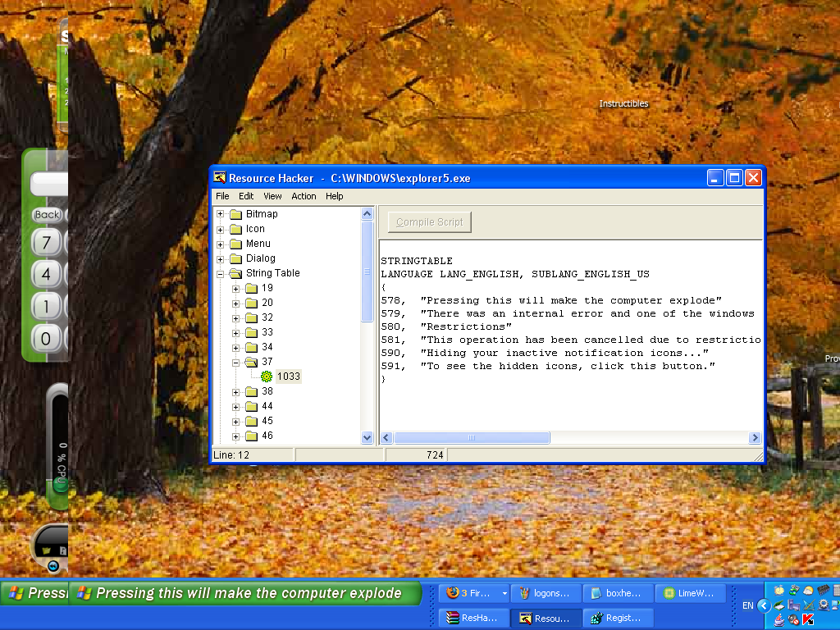840x630 pixels.
Task: Click the weather sun-cloud tray icon
Action: tap(808, 591)
